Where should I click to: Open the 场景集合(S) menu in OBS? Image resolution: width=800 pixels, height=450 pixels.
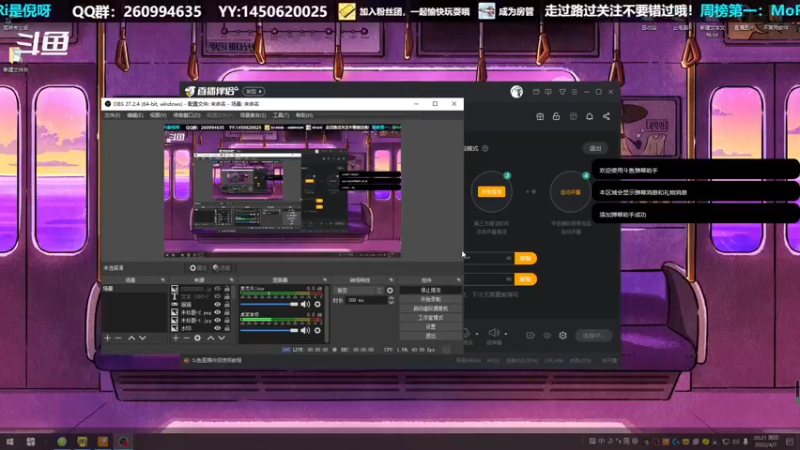(253, 115)
